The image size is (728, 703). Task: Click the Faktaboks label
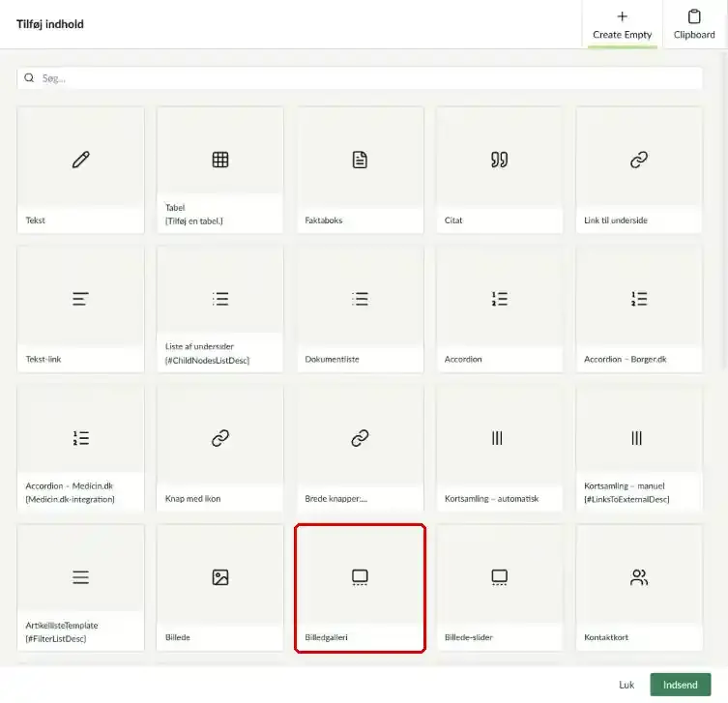[x=323, y=220]
